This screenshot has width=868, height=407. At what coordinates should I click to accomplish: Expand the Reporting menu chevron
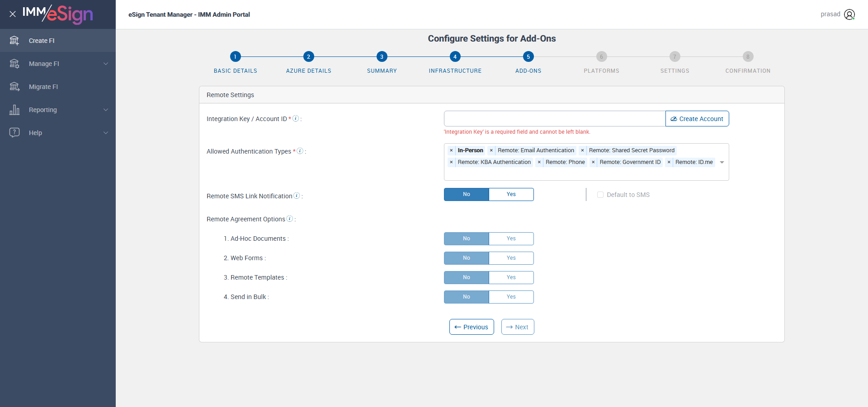pyautogui.click(x=106, y=110)
